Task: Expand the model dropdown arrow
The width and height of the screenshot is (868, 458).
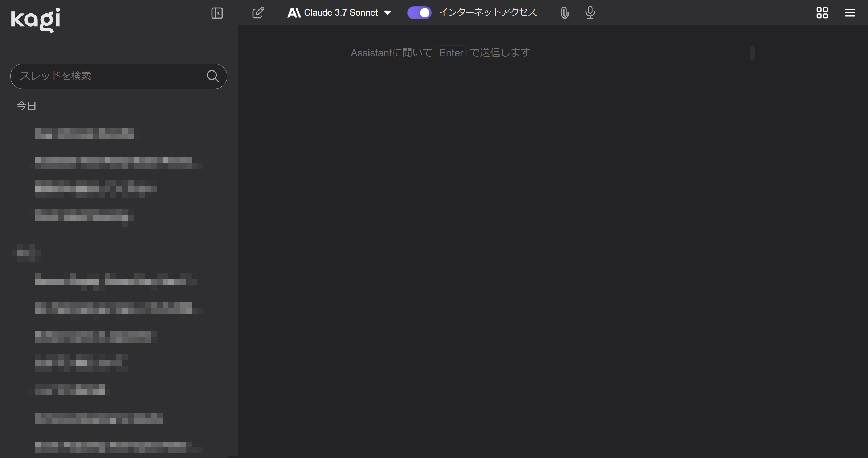Action: 388,13
